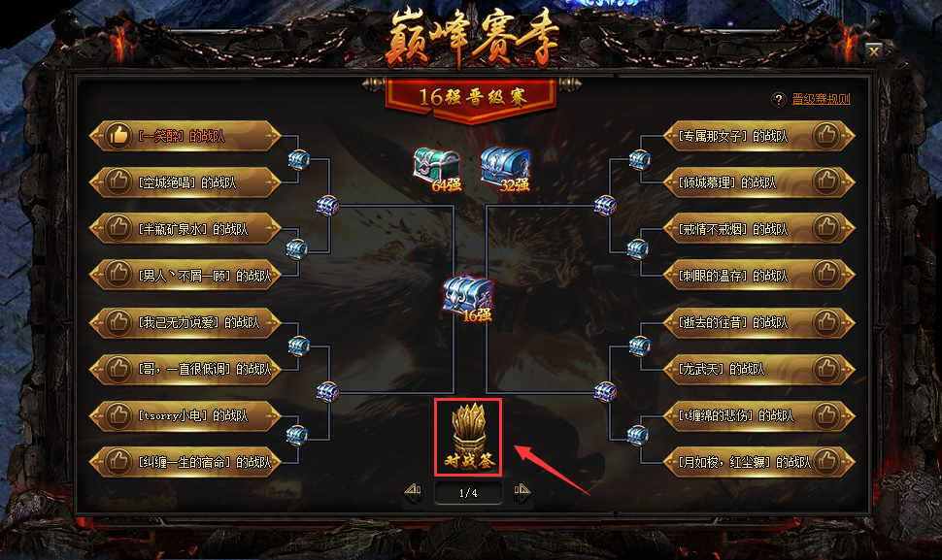Click the 对战签 battle lots icon
Image resolution: width=942 pixels, height=560 pixels.
pyautogui.click(x=468, y=437)
